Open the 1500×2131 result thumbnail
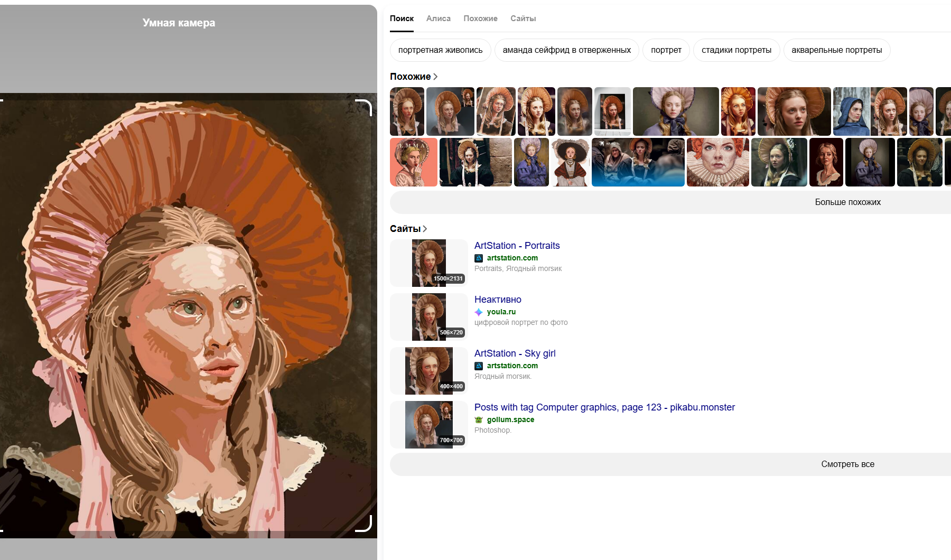The width and height of the screenshot is (951, 560). (429, 263)
